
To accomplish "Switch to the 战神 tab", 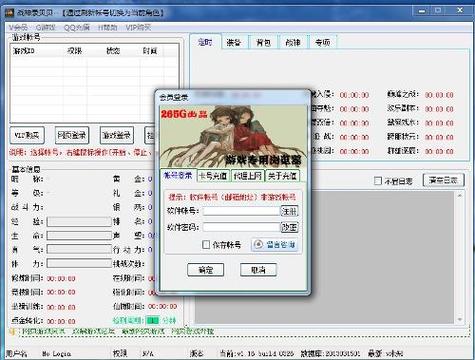I will pos(293,43).
